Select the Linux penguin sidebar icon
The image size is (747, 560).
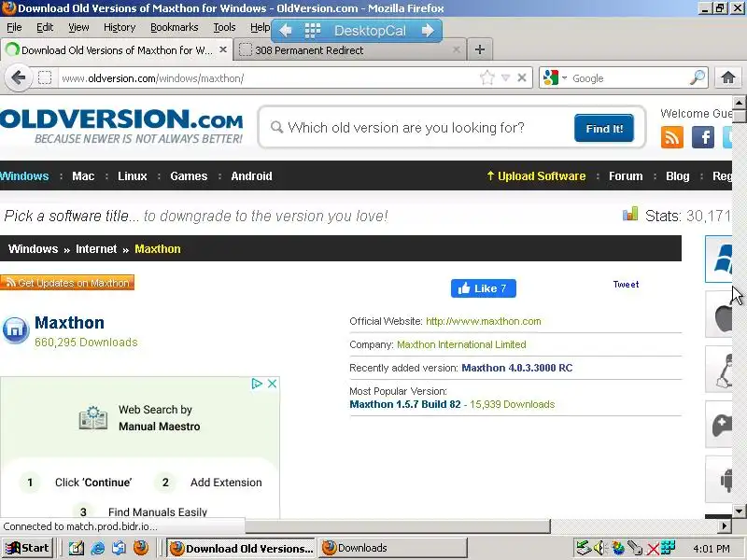coord(719,370)
